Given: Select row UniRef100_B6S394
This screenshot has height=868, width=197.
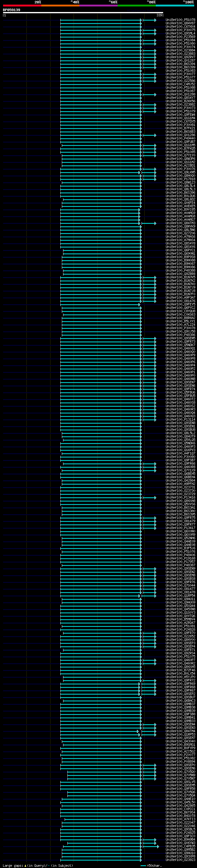Looking at the screenshot, I should point(180,64).
